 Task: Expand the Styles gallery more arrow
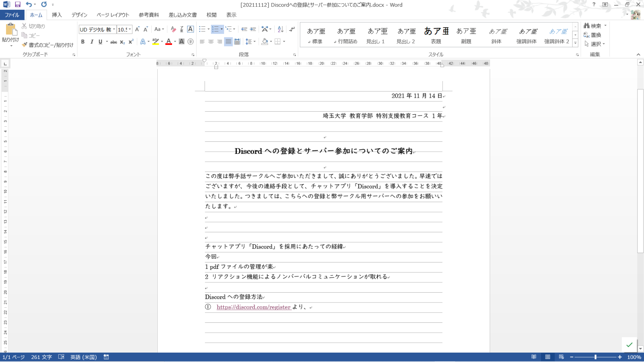pos(575,43)
